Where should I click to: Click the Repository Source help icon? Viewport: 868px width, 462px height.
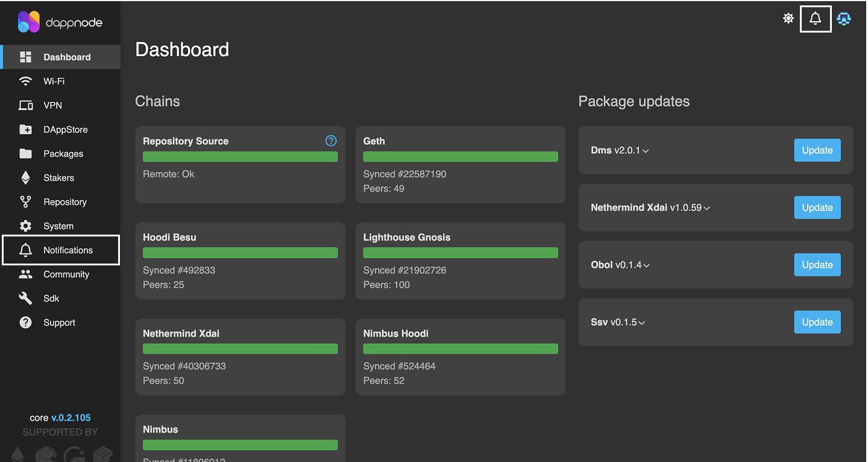click(331, 141)
